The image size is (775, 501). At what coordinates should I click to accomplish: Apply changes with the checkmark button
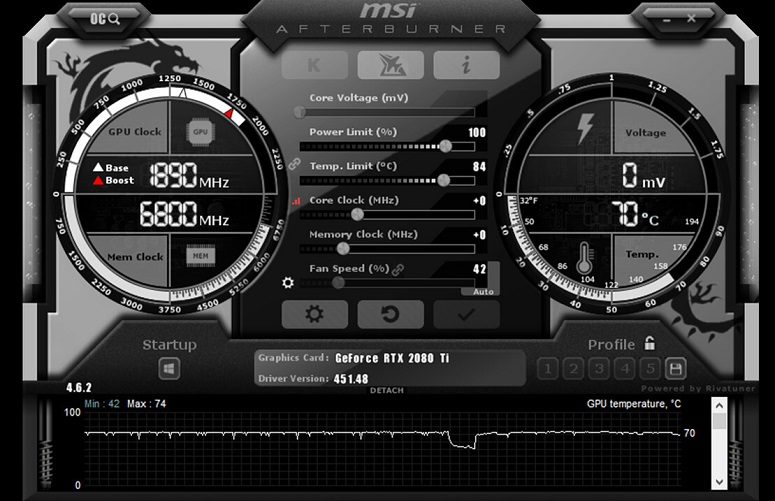tap(466, 314)
